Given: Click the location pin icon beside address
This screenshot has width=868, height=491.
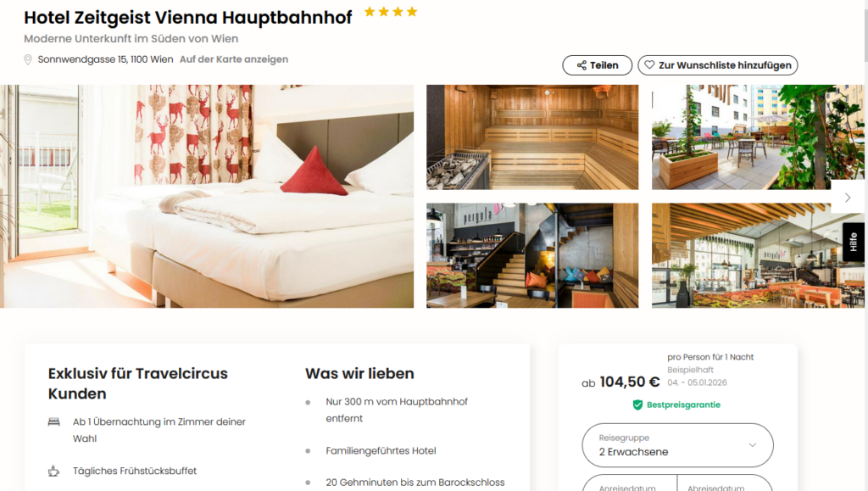Looking at the screenshot, I should coord(28,59).
